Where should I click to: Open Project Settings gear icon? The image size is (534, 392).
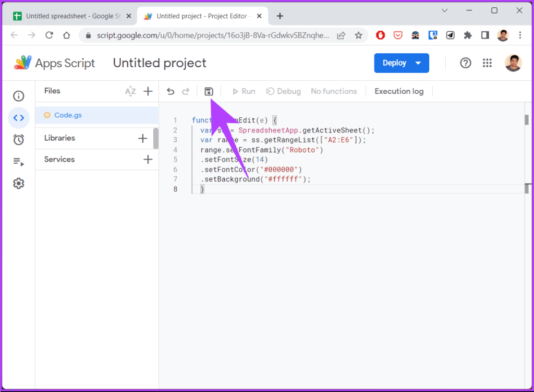click(19, 183)
